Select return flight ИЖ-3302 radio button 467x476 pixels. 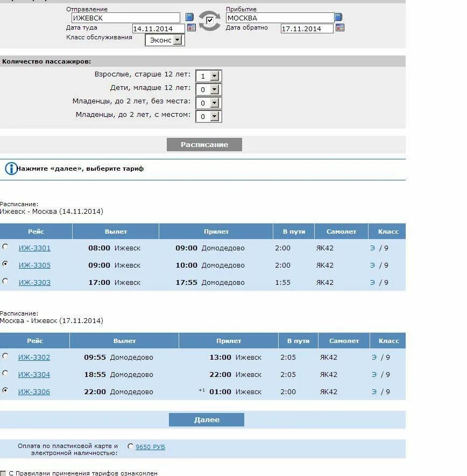click(x=5, y=356)
